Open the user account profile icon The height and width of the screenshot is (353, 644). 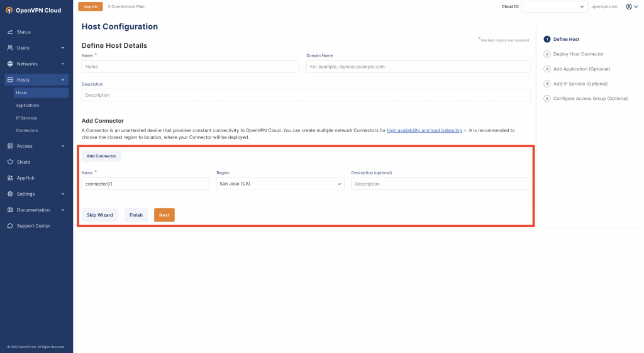pyautogui.click(x=629, y=6)
